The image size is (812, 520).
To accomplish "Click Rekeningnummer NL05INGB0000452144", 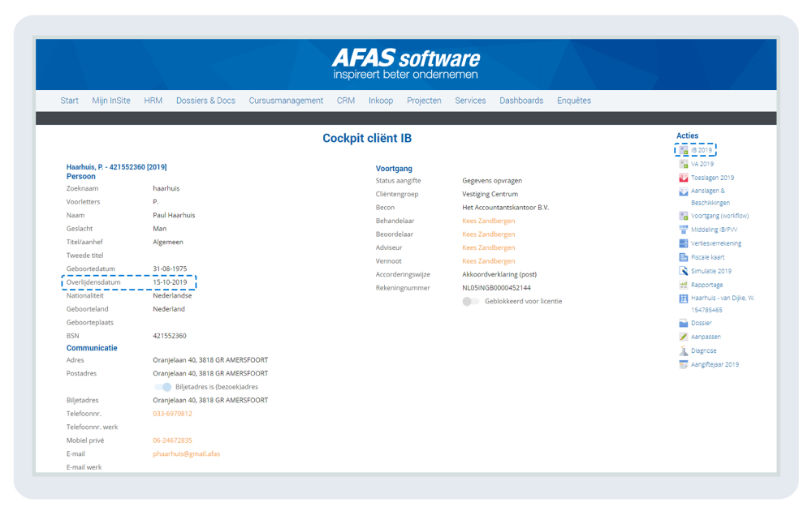I will [x=497, y=288].
